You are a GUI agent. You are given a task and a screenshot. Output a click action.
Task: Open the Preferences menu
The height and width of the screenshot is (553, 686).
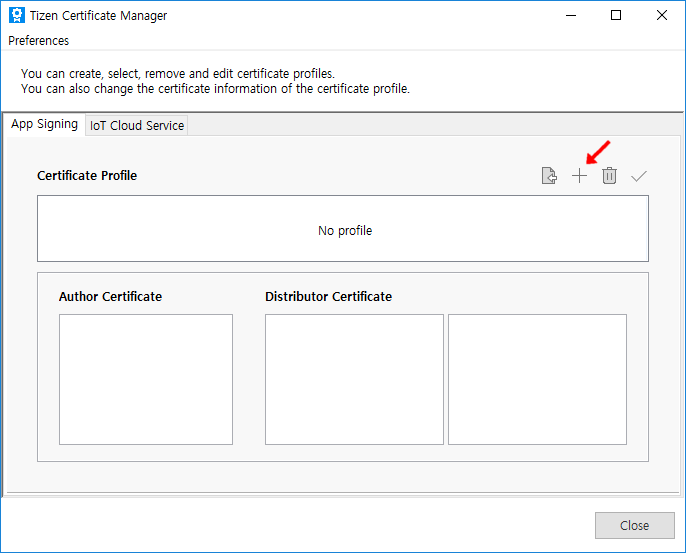(39, 41)
